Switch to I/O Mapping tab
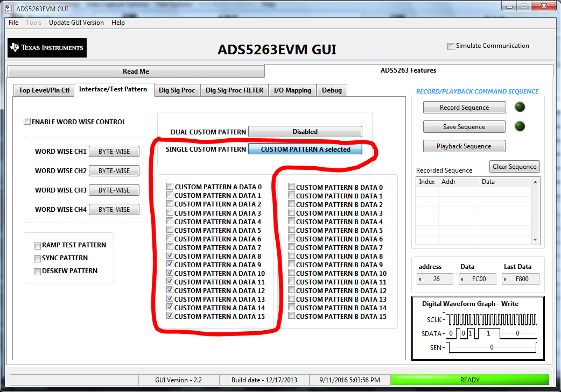 (x=292, y=90)
